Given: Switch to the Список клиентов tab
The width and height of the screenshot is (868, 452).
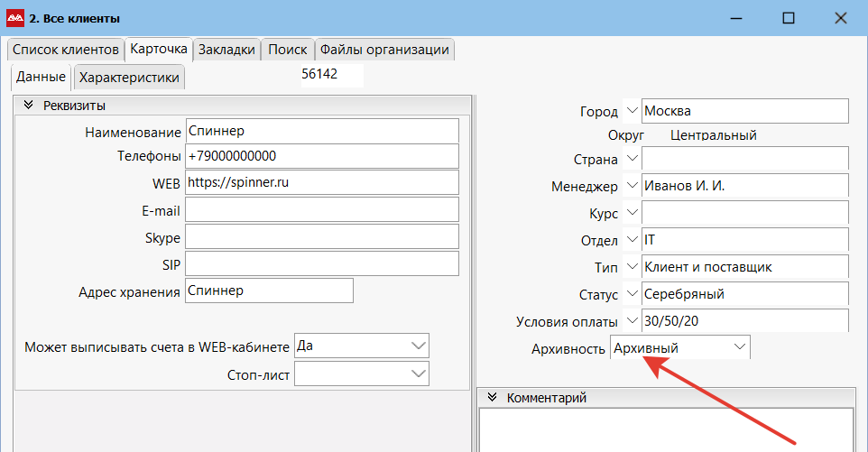Looking at the screenshot, I should 65,50.
